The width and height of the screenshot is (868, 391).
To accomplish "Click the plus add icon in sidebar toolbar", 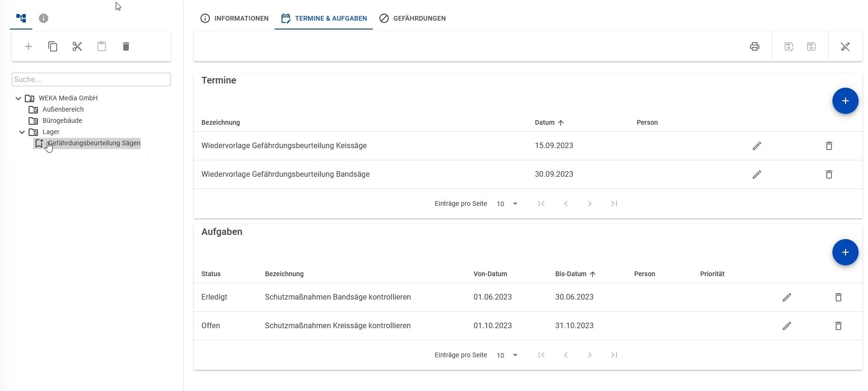I will click(29, 46).
